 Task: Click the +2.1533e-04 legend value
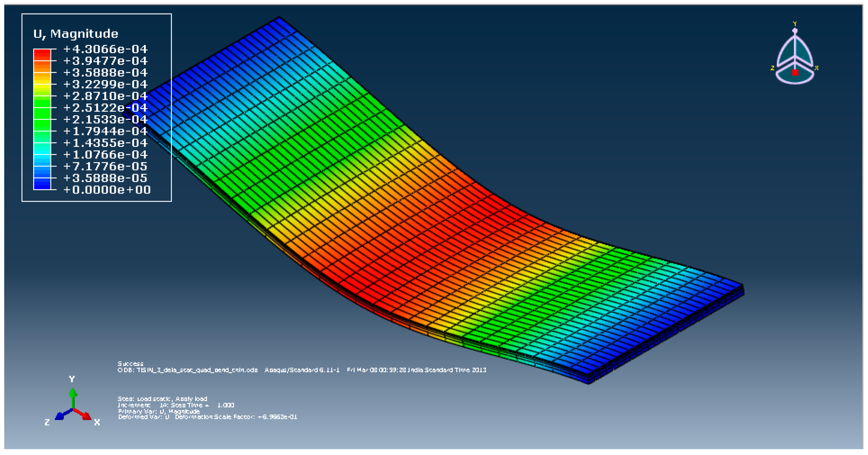[105, 119]
